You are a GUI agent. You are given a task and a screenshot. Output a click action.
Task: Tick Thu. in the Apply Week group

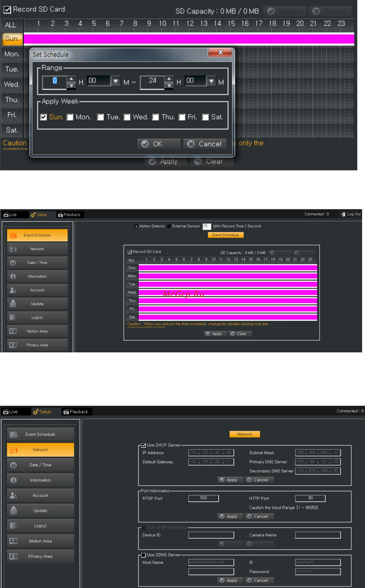click(x=155, y=117)
